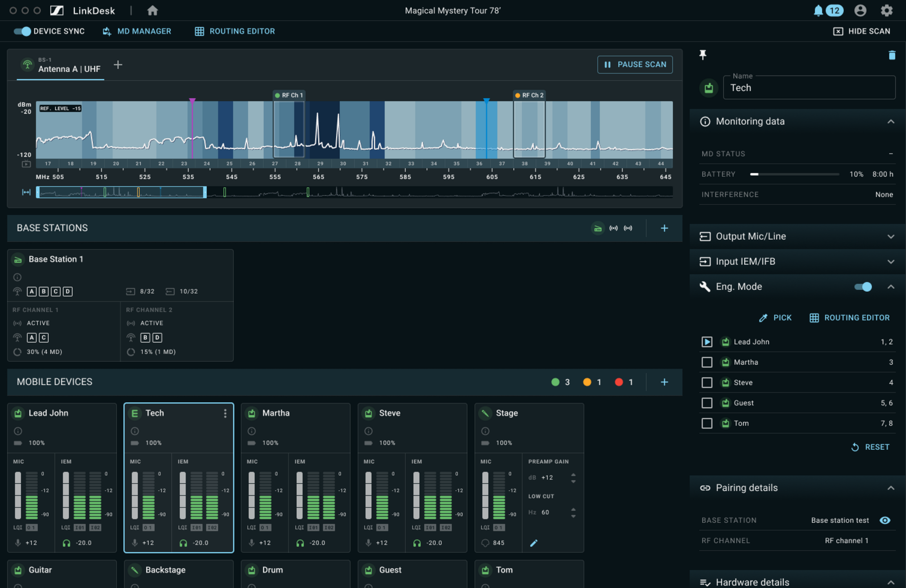Viewport: 906px width, 588px height.
Task: Expand the Input IEM/IFB section
Action: pos(890,261)
